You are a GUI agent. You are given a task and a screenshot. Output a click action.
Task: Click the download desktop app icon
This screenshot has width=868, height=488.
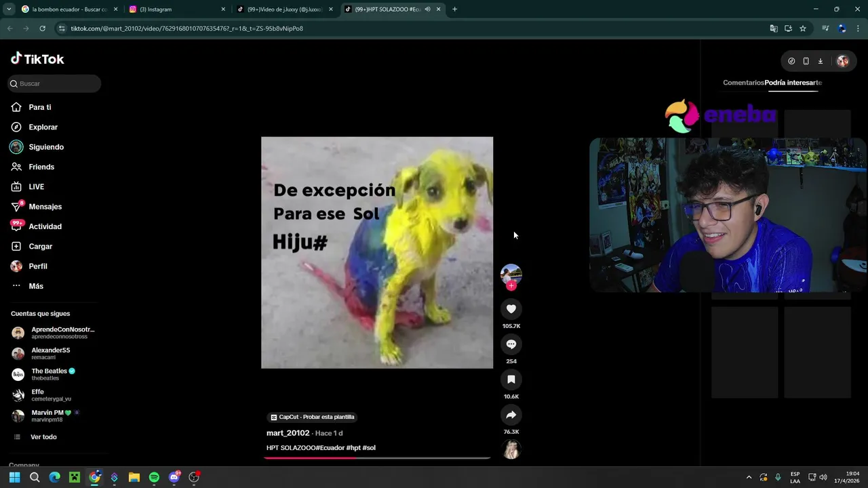(x=820, y=61)
